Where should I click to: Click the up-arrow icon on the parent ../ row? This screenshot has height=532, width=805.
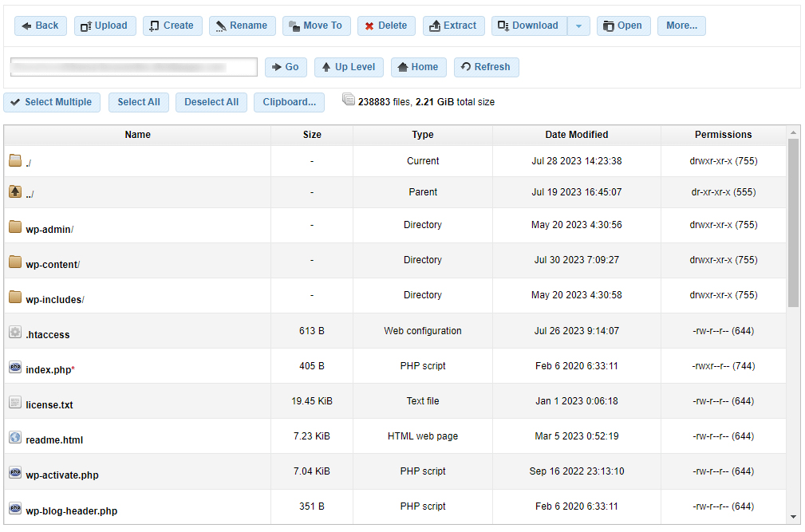[14, 191]
